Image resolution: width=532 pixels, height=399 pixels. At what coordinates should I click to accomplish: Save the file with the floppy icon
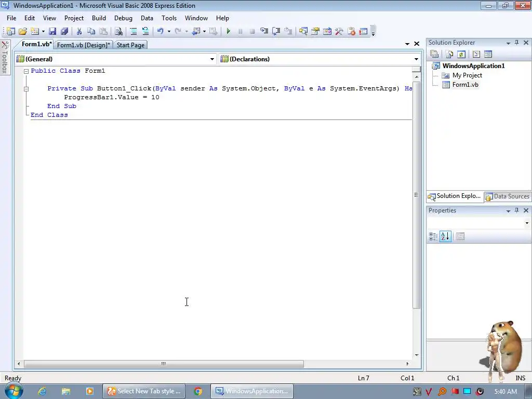click(x=52, y=31)
